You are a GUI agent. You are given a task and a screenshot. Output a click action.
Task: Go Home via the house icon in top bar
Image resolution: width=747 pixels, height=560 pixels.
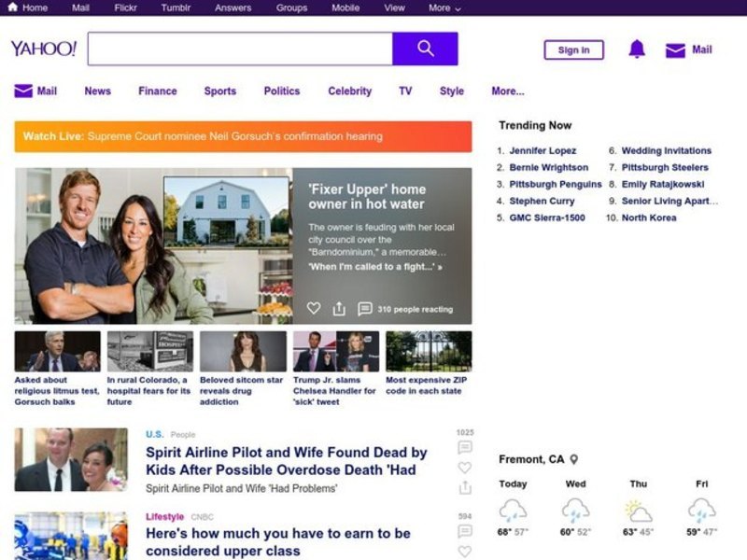12,7
